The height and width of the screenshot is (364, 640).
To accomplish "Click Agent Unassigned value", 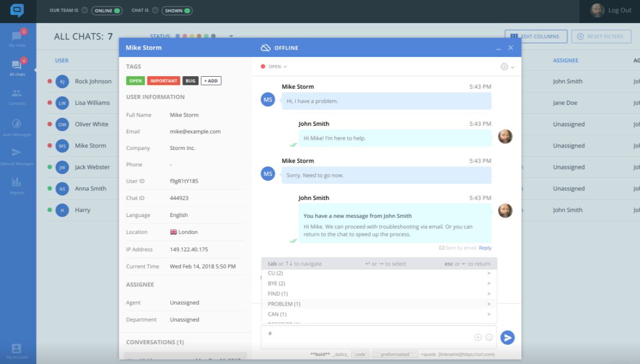I will tap(184, 303).
